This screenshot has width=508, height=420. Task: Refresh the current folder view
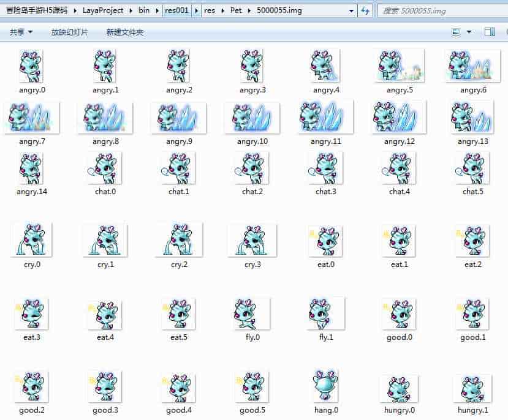tap(365, 10)
